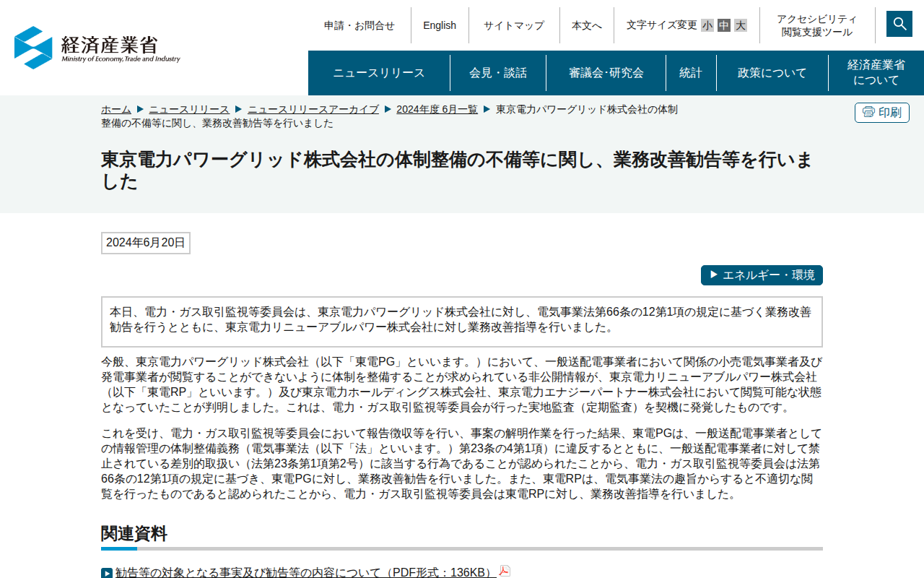Open the 経済産業省について menu
This screenshot has width=924, height=578.
(x=876, y=73)
